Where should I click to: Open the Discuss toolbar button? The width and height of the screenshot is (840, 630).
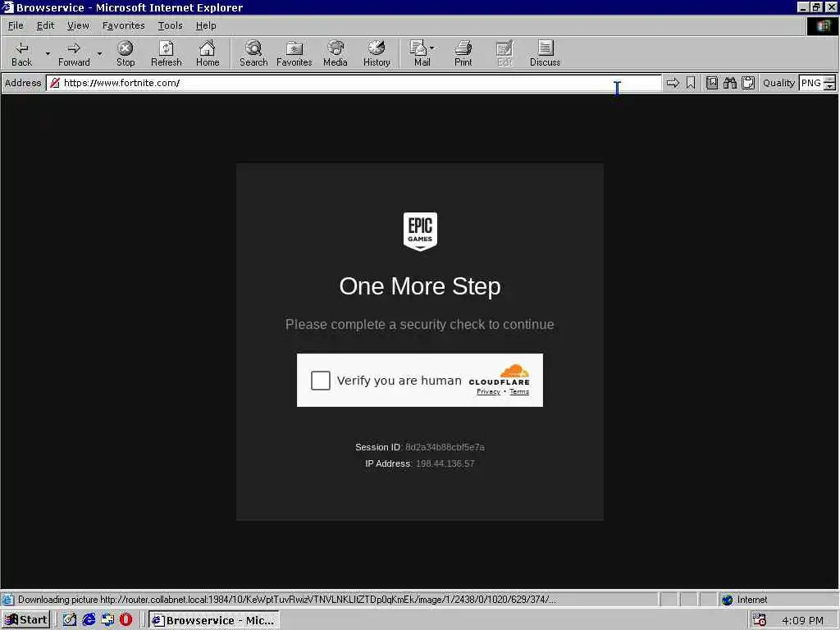coord(545,53)
